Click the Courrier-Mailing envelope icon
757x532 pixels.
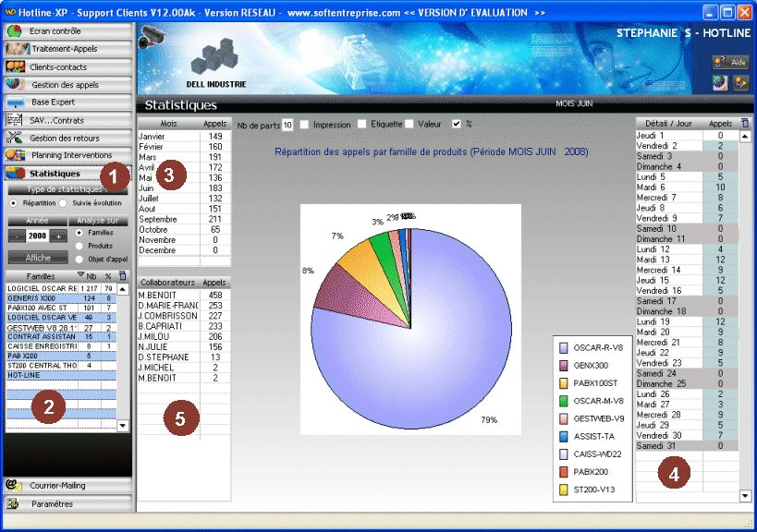click(16, 486)
